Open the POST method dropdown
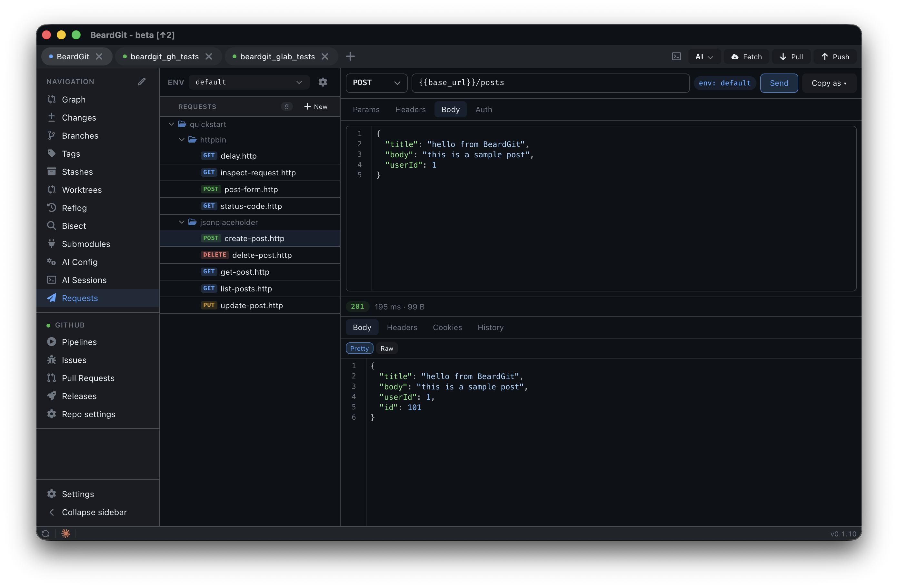Screen dimensions: 898x588 (376, 83)
